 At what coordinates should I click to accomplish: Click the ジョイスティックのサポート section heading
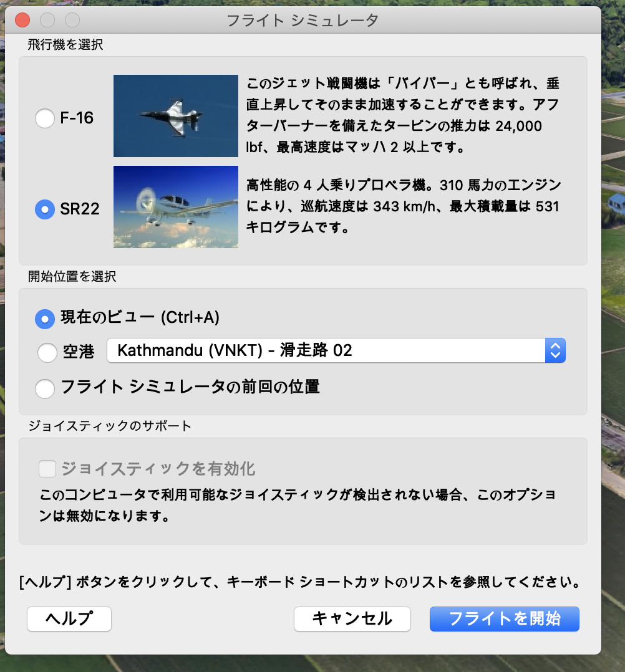(109, 426)
